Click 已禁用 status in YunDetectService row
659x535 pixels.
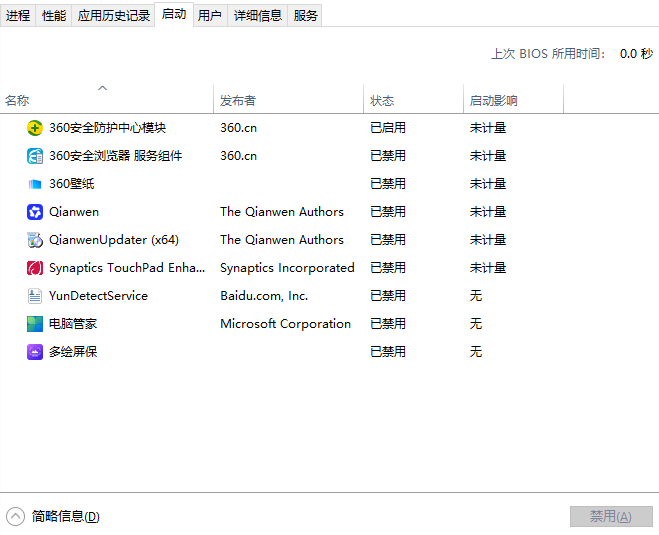point(387,296)
